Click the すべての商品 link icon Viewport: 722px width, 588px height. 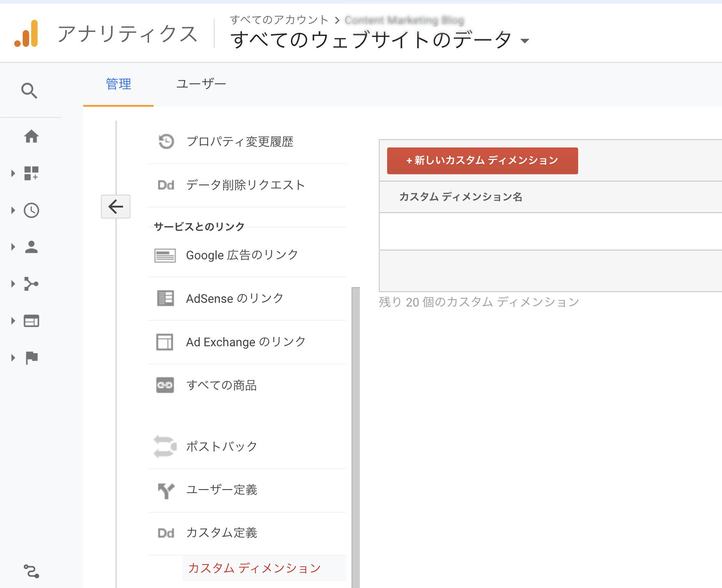(165, 385)
